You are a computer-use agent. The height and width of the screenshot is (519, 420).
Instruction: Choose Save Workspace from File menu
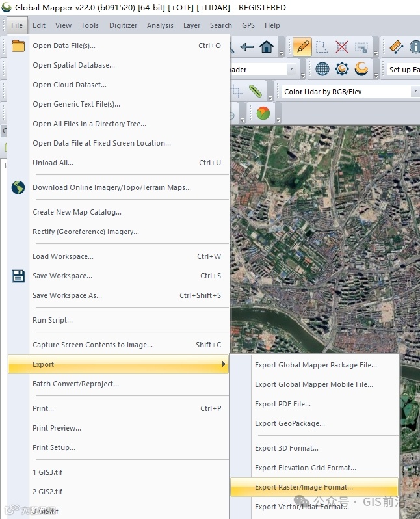[62, 276]
